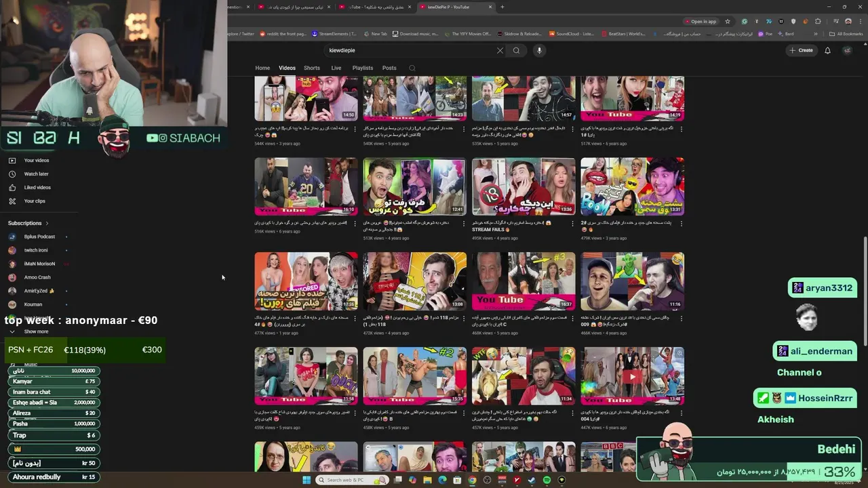Screen dimensions: 868x488
Task: Open the video thumbnail lasting 16:37
Action: (524, 281)
